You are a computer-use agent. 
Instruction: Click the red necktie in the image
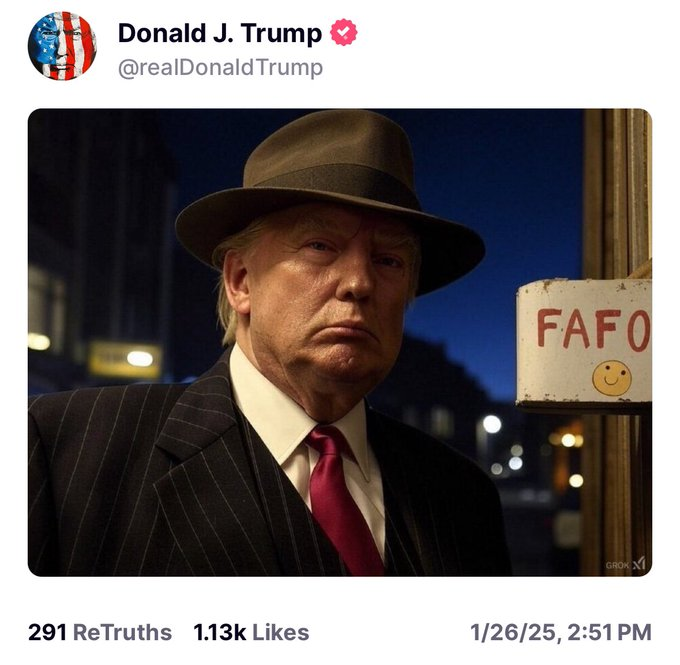click(343, 499)
